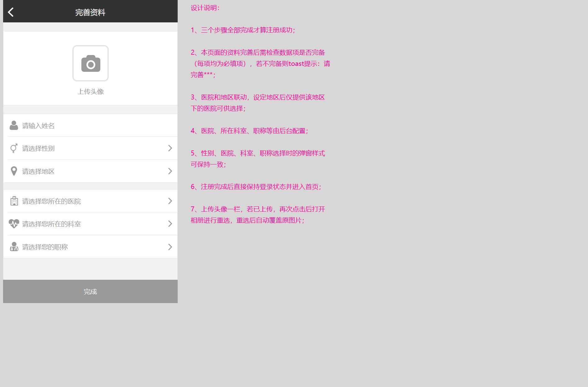Expand the 请选择性别 chevron
The height and width of the screenshot is (387, 588).
pyautogui.click(x=170, y=148)
